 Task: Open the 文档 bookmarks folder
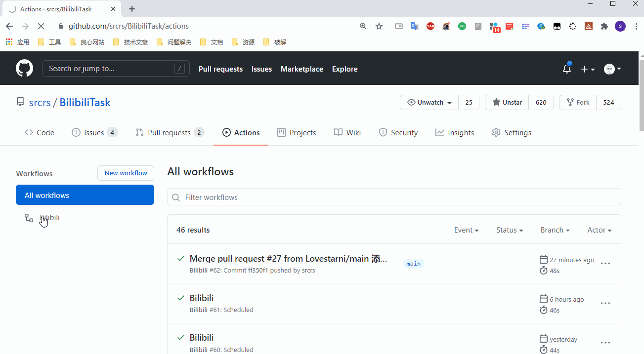[x=212, y=42]
